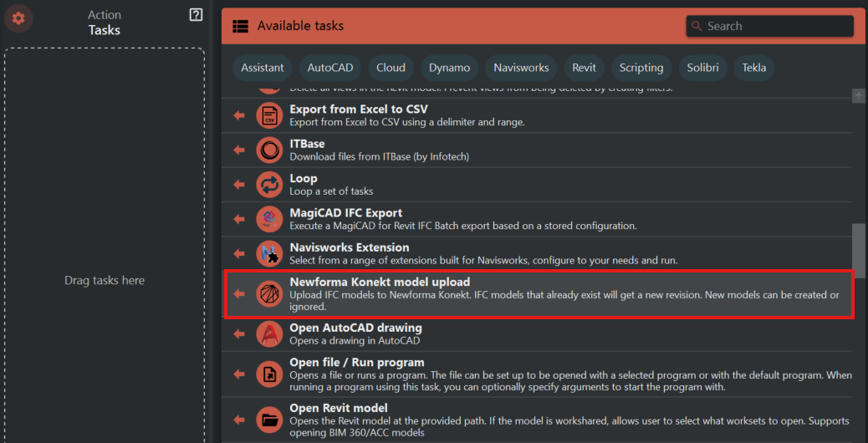The width and height of the screenshot is (868, 443).
Task: Filter tasks by Assistant tag
Action: (263, 68)
